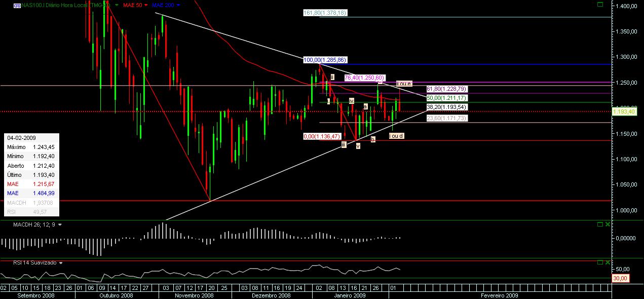Viewport: 644px width, 299px height.
Task: Click the MACDH value 1,93708
Action: pyautogui.click(x=43, y=202)
